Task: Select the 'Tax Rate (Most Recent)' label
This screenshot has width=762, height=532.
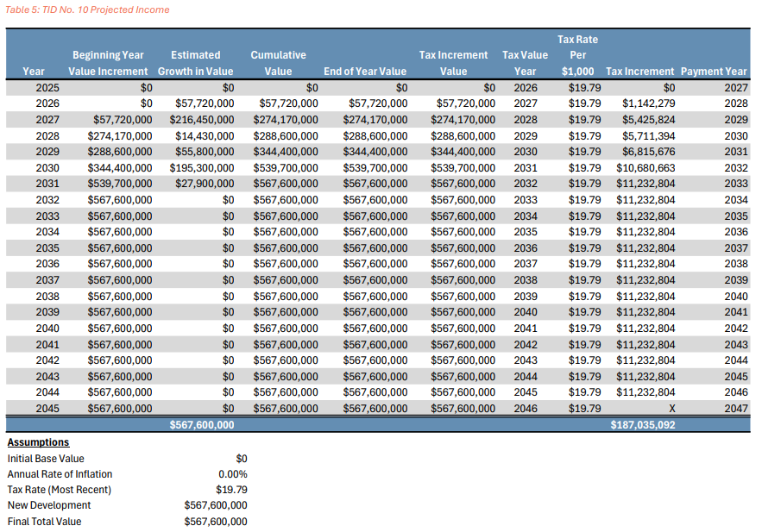Action: coord(60,490)
